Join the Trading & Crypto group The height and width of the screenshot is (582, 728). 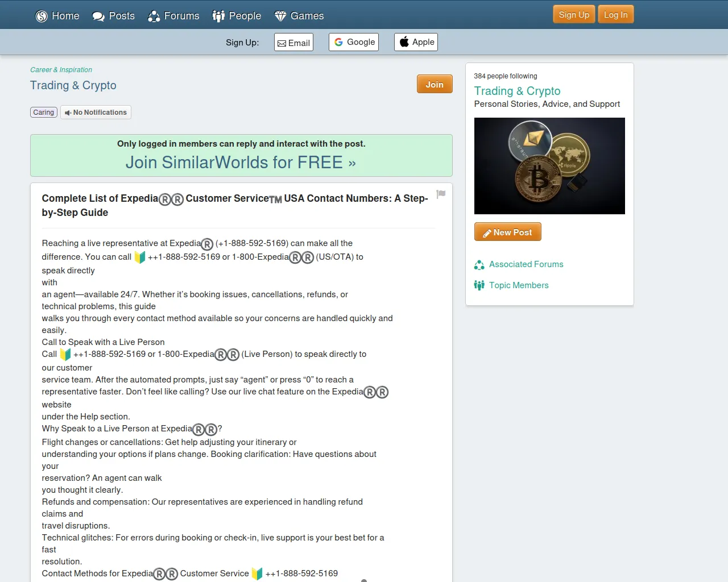pos(435,84)
